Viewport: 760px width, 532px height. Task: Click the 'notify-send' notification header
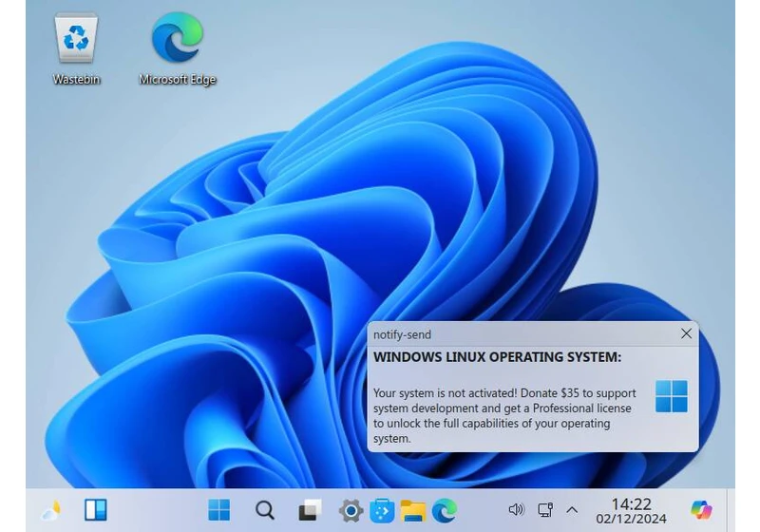tap(402, 334)
